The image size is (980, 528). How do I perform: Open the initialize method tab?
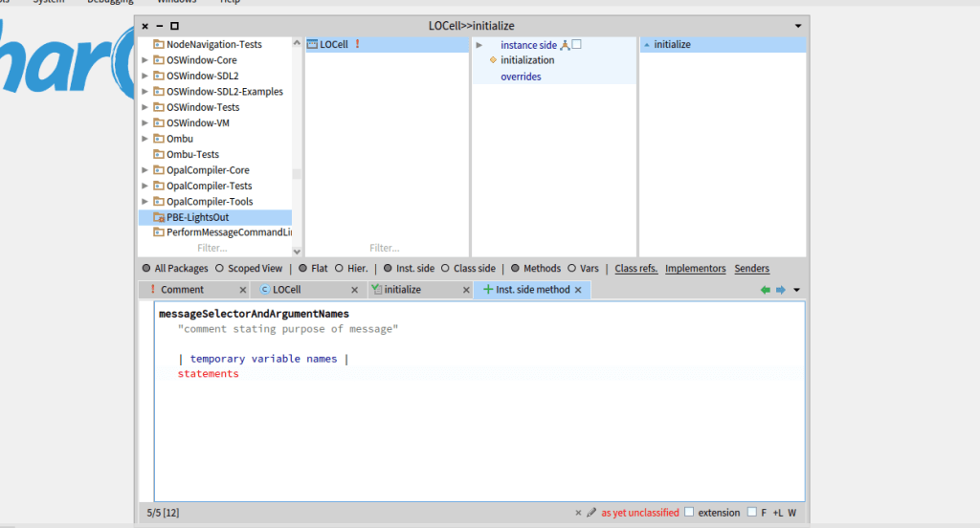click(402, 290)
